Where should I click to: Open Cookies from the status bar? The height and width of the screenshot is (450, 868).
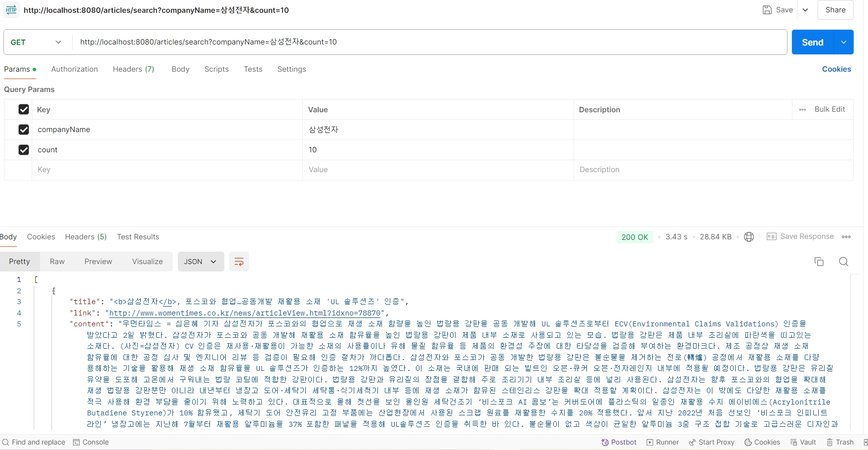[x=762, y=442]
